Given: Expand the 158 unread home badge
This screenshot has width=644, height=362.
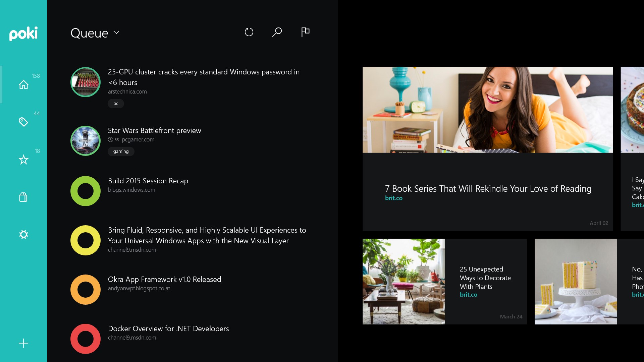Looking at the screenshot, I should [23, 84].
